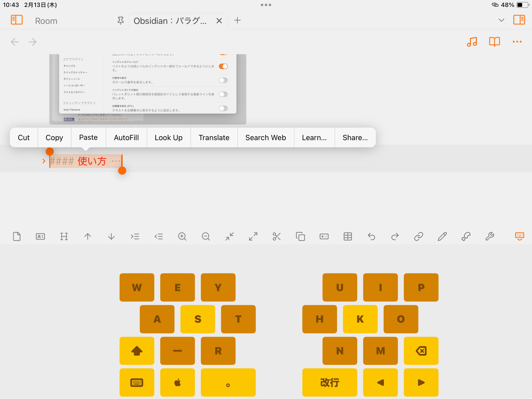Viewport: 532px width, 399px height.
Task: Switch to reading view book icon
Action: point(494,42)
